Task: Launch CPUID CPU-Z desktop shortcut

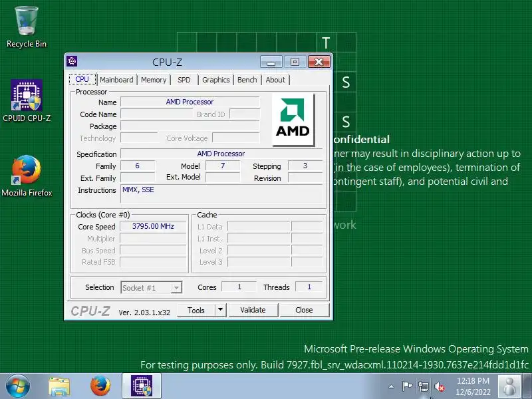Action: 27,101
